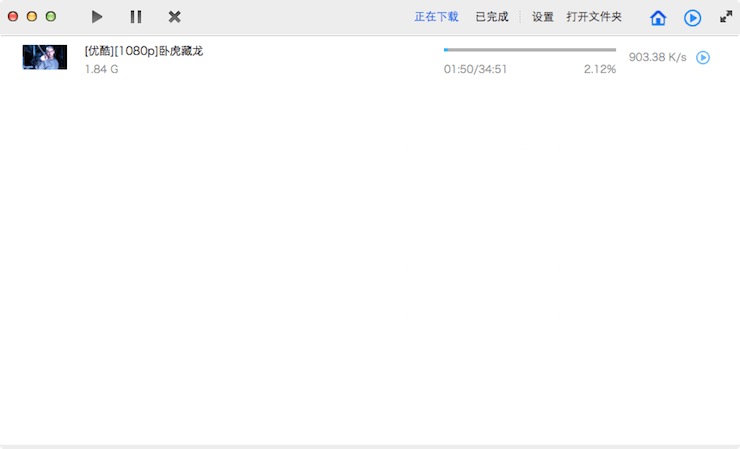Image resolution: width=740 pixels, height=449 pixels.
Task: Zoom the window with the green button
Action: (51, 17)
